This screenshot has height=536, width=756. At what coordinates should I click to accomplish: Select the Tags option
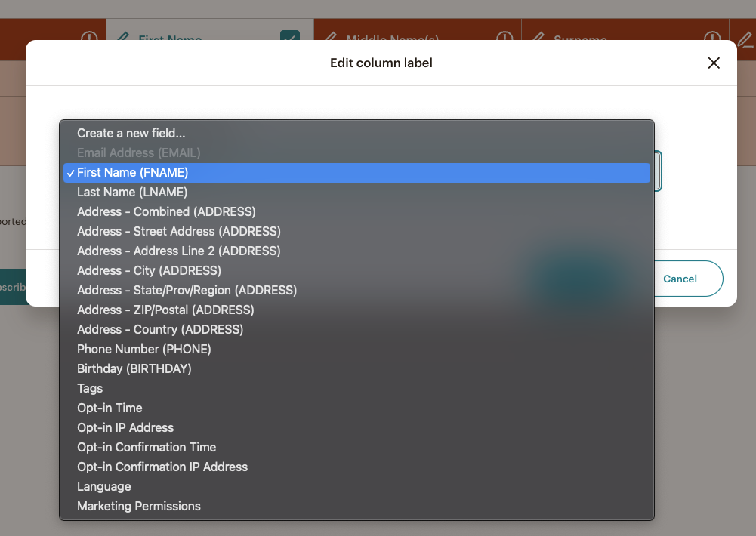90,388
